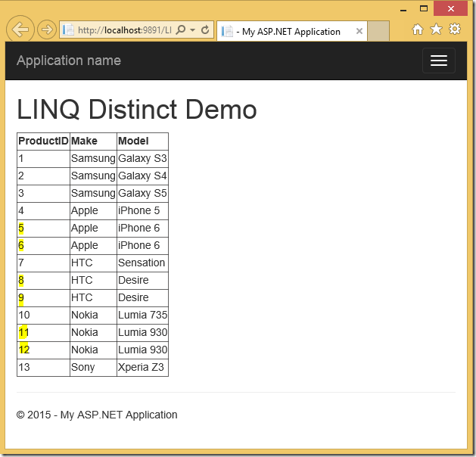Toggle the hamburger navigation menu

[x=439, y=61]
